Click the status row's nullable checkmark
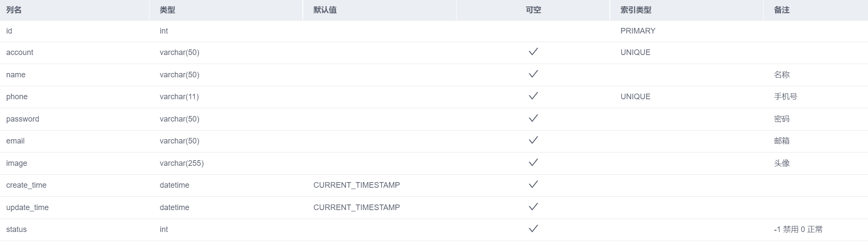This screenshot has height=247, width=868. click(x=533, y=229)
